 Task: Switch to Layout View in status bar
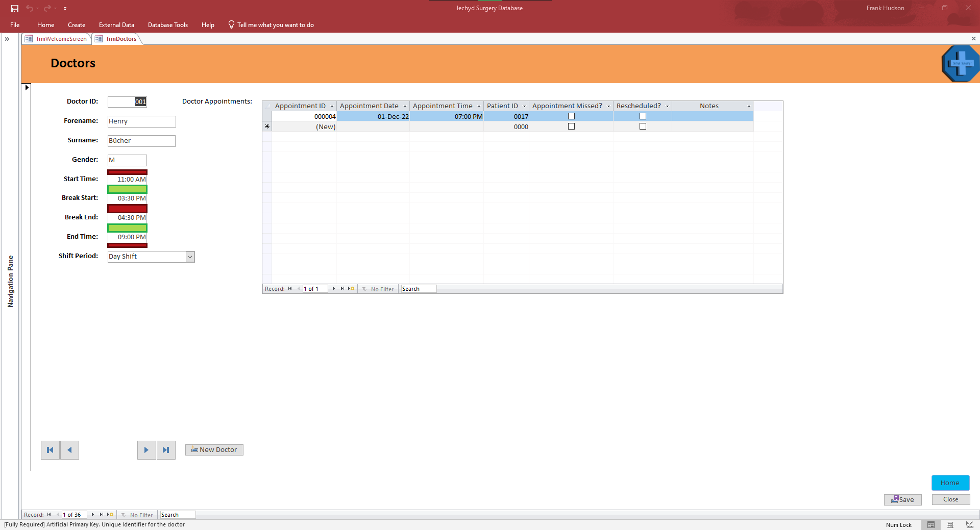point(950,525)
